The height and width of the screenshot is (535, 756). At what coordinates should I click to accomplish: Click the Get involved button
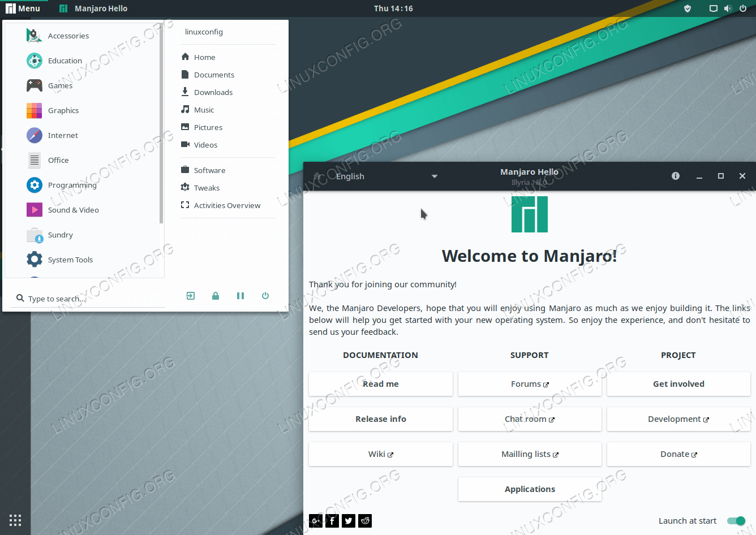[678, 384]
